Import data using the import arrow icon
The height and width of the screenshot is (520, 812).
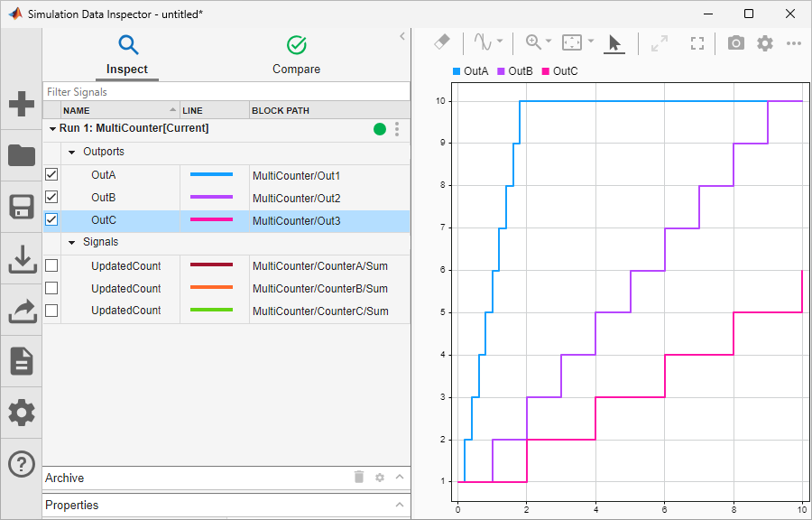click(21, 258)
